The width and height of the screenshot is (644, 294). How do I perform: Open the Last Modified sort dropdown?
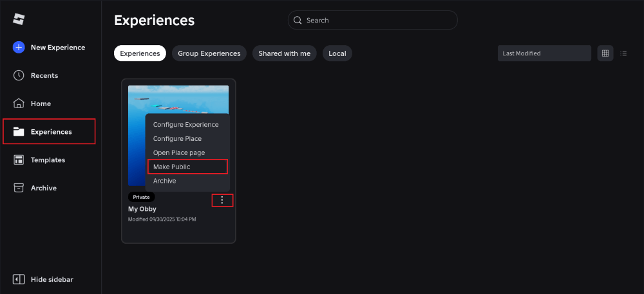coord(544,53)
